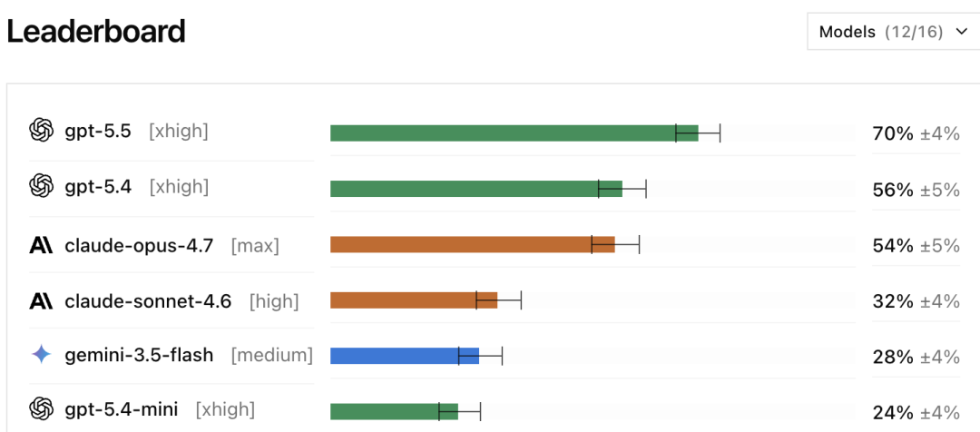980x432 pixels.
Task: Click the chevron arrow in Models selector
Action: point(961,32)
